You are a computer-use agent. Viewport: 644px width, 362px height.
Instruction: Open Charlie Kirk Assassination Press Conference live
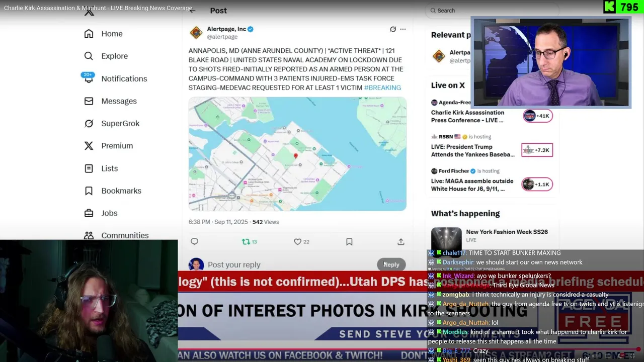pyautogui.click(x=467, y=116)
